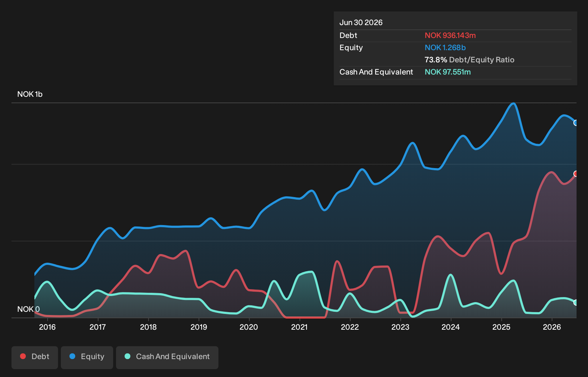Image resolution: width=588 pixels, height=377 pixels.
Task: Click the Jun 30 2026 tooltip date
Action: (x=361, y=23)
